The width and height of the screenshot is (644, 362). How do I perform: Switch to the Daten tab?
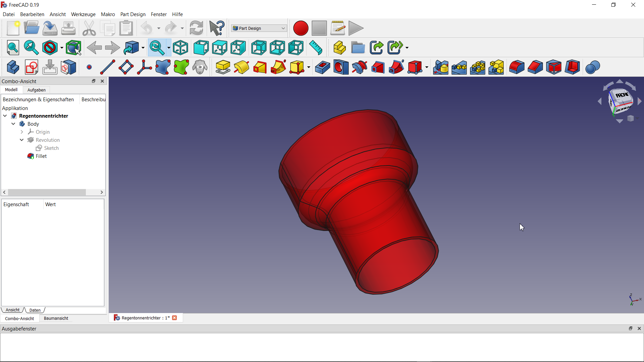coord(35,310)
